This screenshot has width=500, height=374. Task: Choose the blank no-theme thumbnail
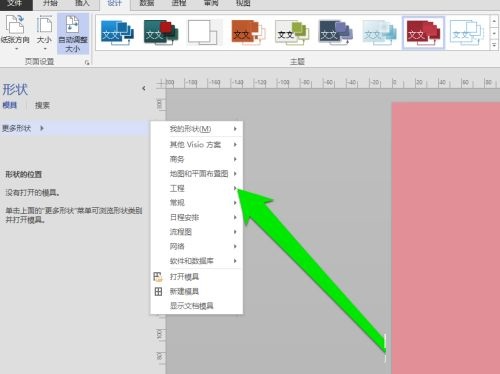tap(204, 33)
